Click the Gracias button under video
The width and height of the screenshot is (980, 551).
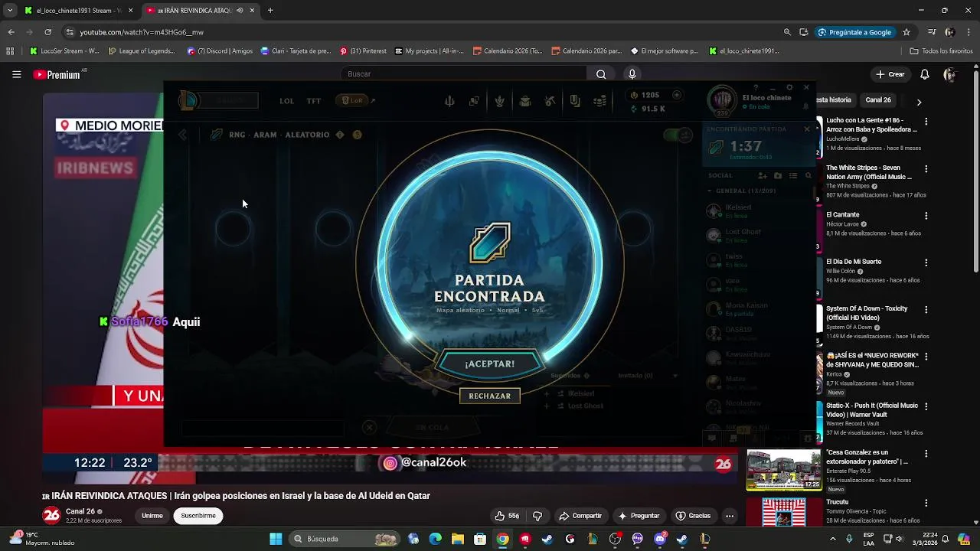(693, 516)
